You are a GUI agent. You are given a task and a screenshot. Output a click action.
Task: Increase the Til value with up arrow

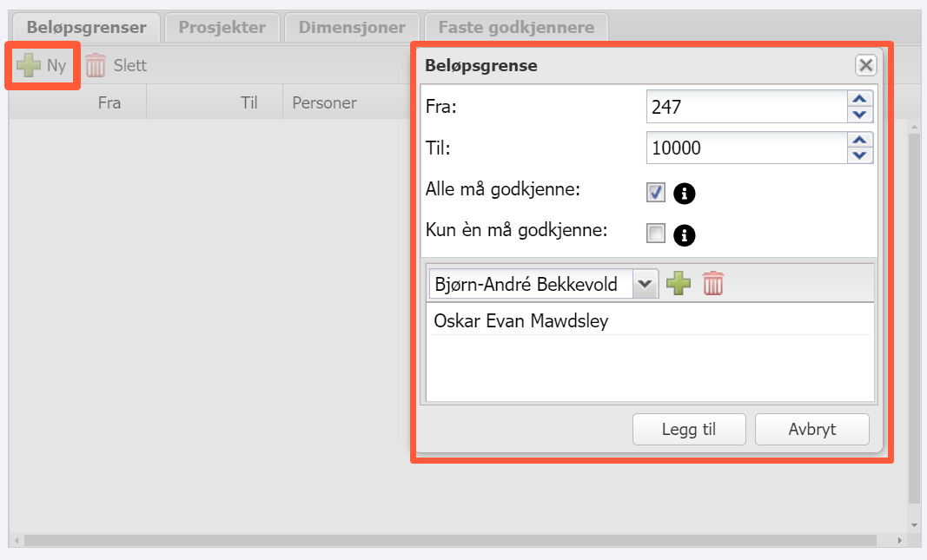(x=860, y=141)
